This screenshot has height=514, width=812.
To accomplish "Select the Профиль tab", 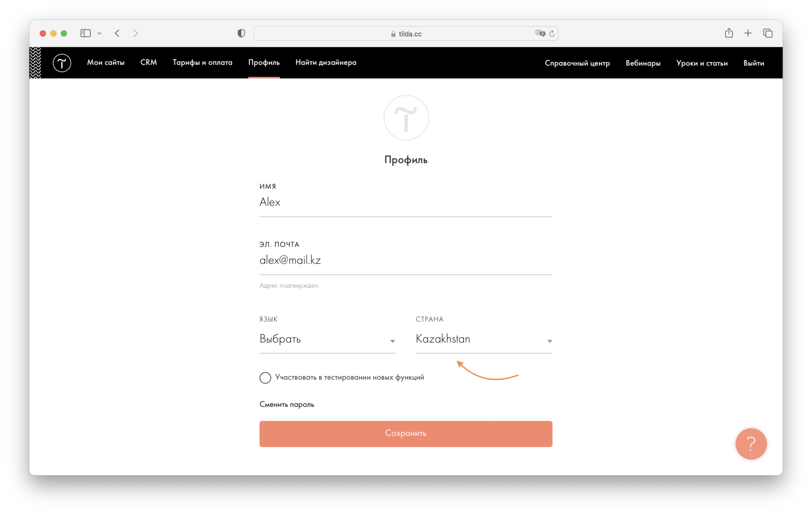I will (264, 62).
